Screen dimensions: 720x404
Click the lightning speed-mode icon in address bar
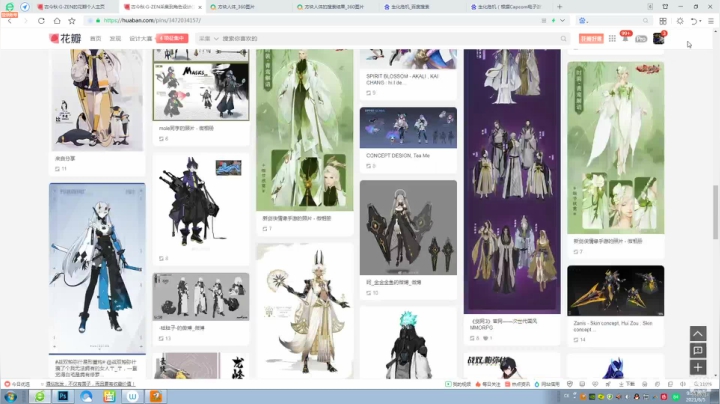553,21
